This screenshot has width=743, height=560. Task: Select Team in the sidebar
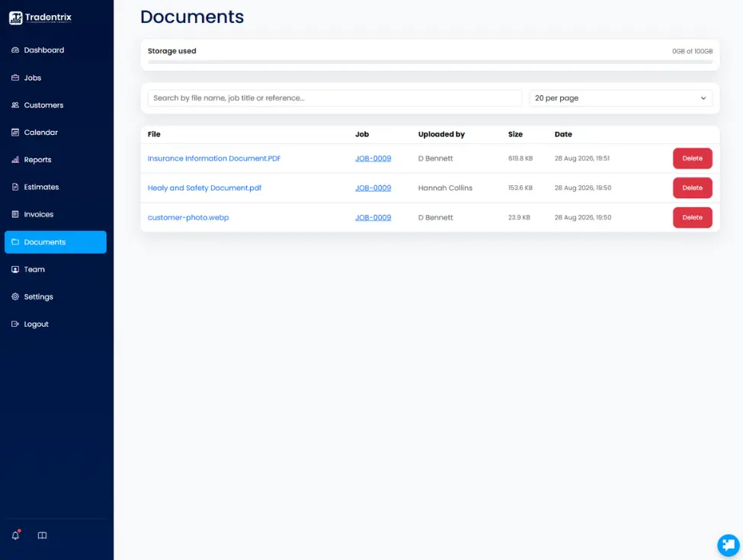pos(56,269)
